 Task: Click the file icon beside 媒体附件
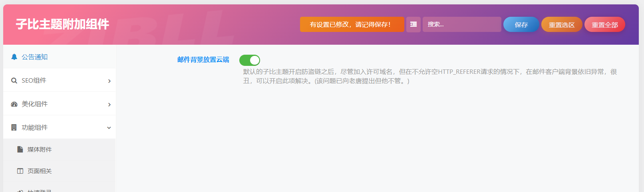(x=20, y=149)
